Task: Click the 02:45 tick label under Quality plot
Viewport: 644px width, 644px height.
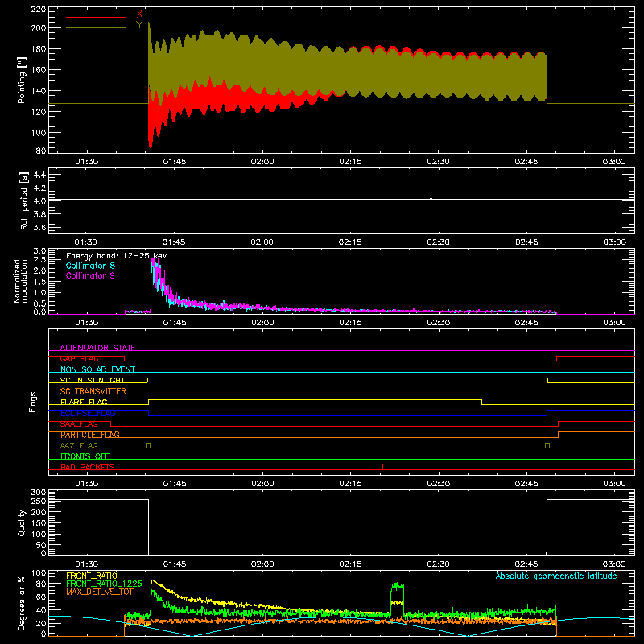Action: click(x=526, y=564)
